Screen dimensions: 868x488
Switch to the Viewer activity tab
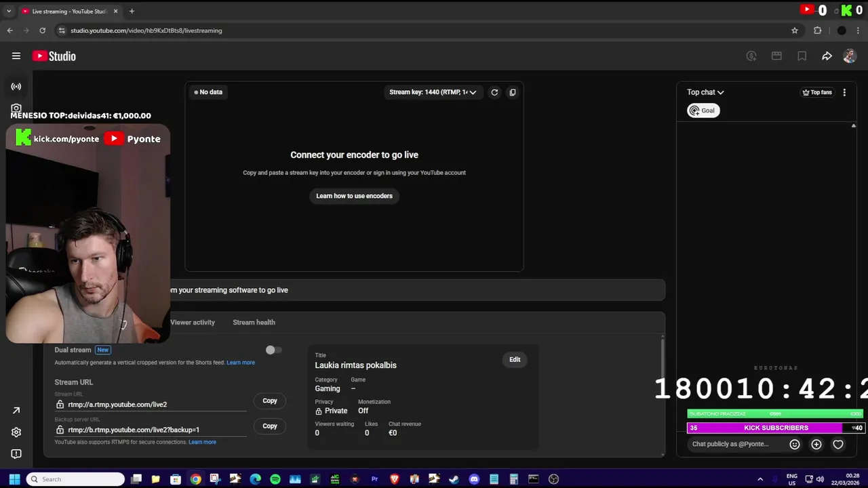tap(193, 323)
